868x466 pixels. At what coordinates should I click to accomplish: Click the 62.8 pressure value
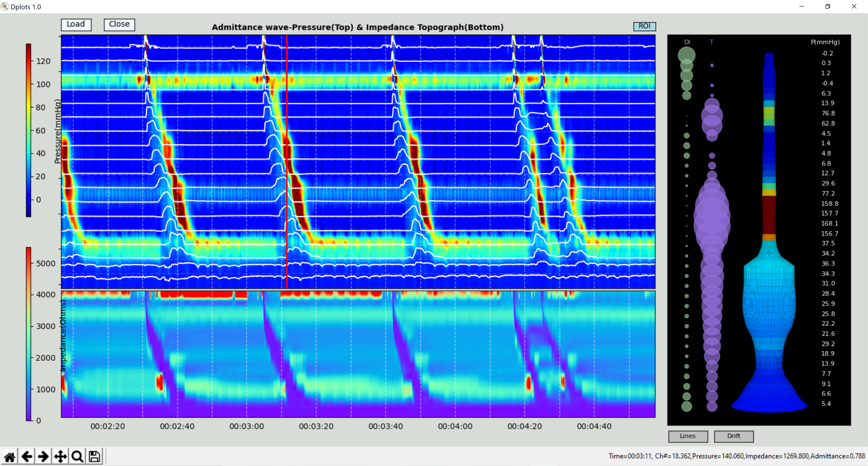tap(828, 123)
